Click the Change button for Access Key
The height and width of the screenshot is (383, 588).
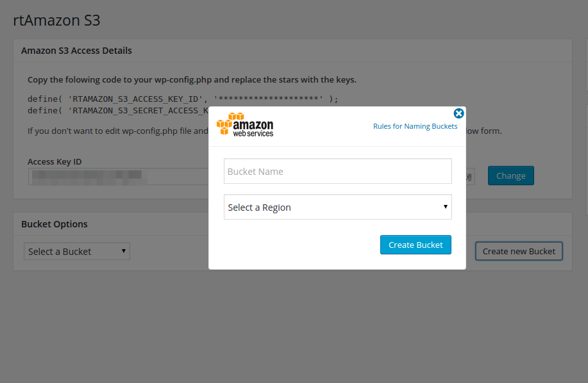(x=510, y=175)
